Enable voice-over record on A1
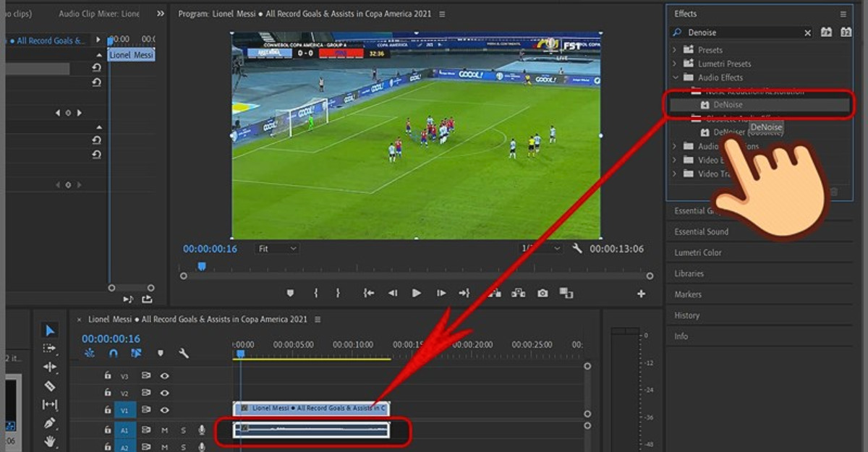Viewport: 868px width, 452px height. 202,430
